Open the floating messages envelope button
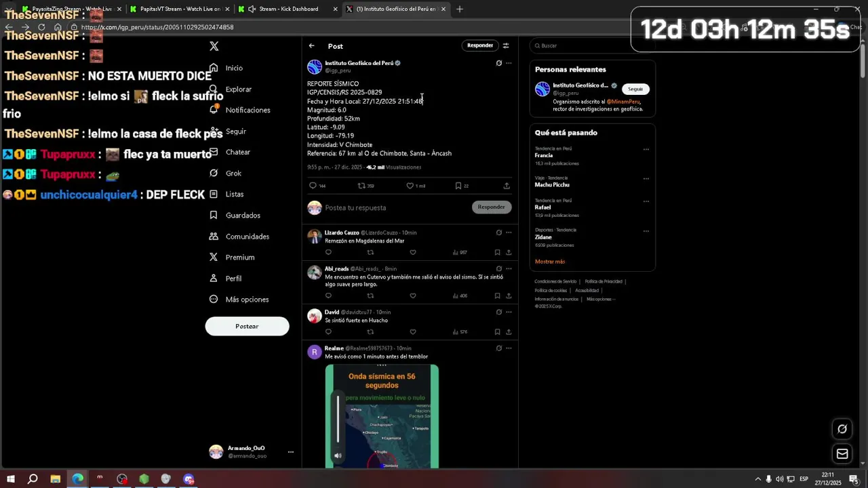 pyautogui.click(x=842, y=454)
